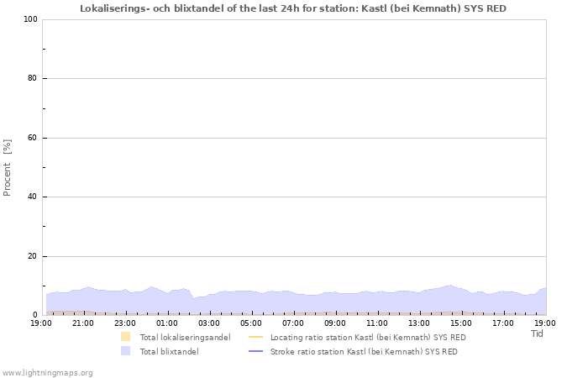Click the blue Total blixtandel legend swatch
Viewport: 588px width, 378px height.
click(x=125, y=351)
